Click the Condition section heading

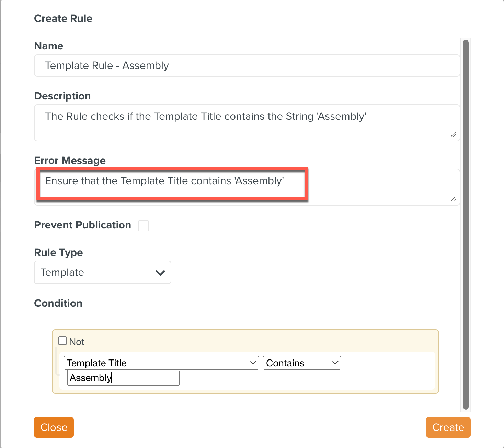58,303
